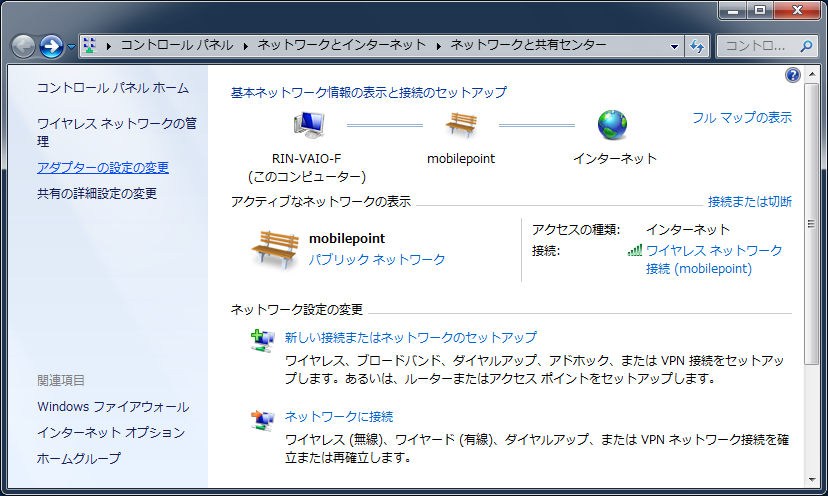Click the 基本ネットワーク情報の表示と接続のセットアップ heading
Screen dimensions: 828x496
pos(369,92)
